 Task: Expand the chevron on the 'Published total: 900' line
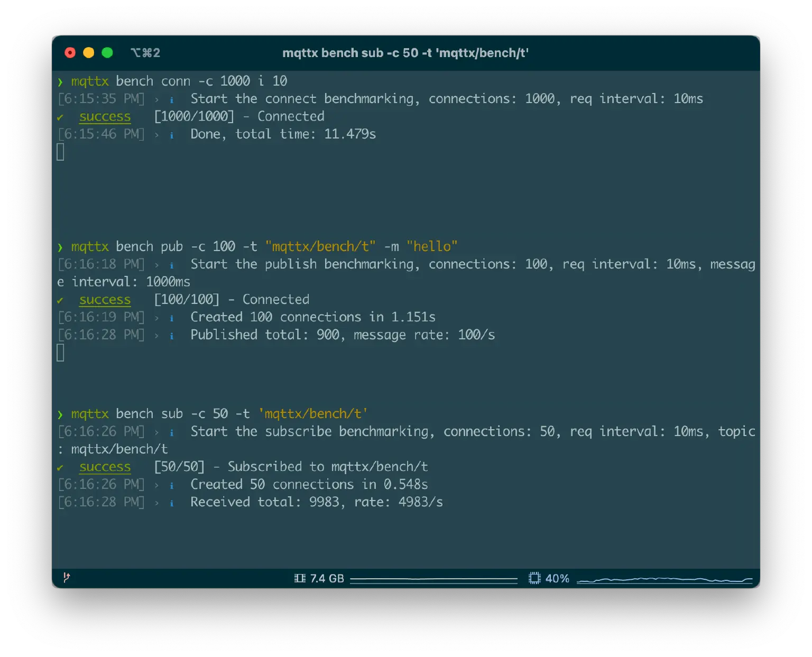[x=156, y=335]
